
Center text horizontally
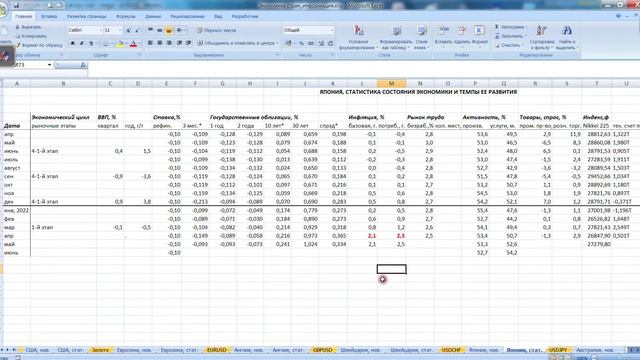pyautogui.click(x=160, y=43)
